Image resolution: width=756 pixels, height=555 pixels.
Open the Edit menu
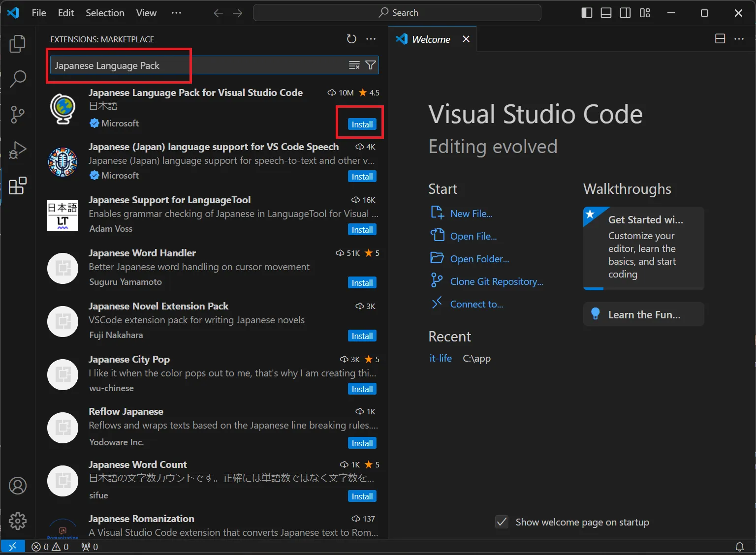[x=66, y=13]
